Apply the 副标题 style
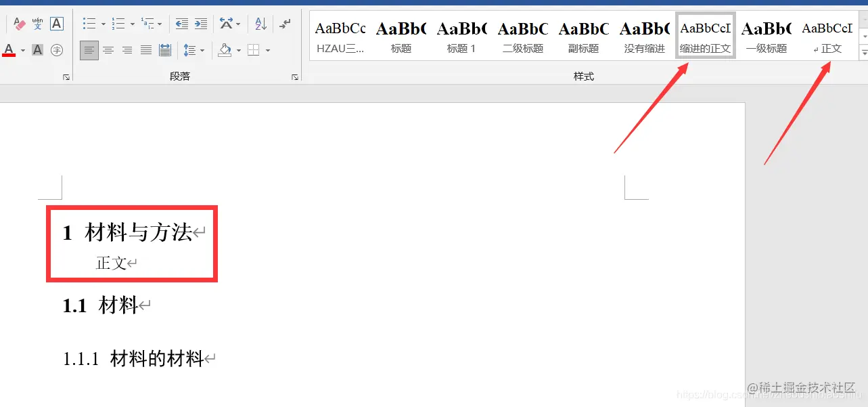 (x=584, y=37)
